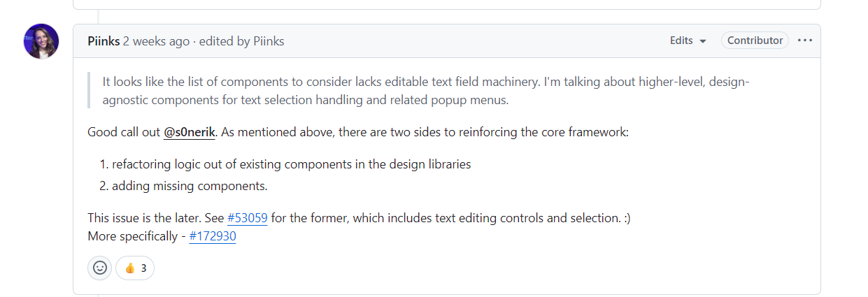
Task: Click the quoted reply text block
Action: pyautogui.click(x=425, y=91)
